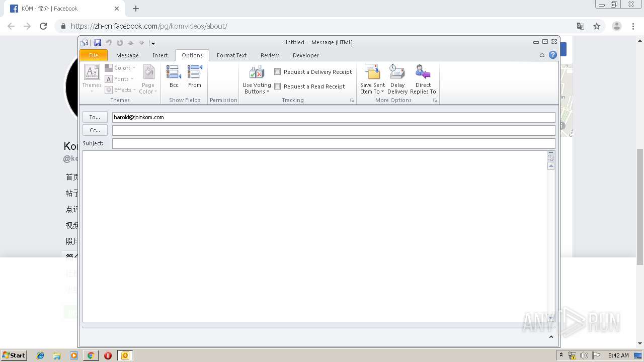The width and height of the screenshot is (644, 362).
Task: Open the Windows Start menu
Action: pos(14,355)
